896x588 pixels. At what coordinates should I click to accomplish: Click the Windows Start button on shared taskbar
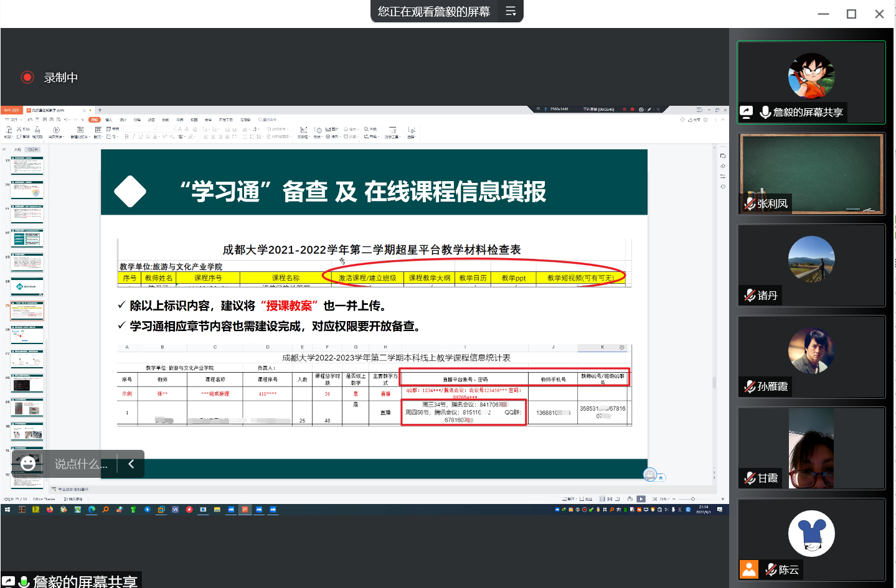[x=7, y=510]
